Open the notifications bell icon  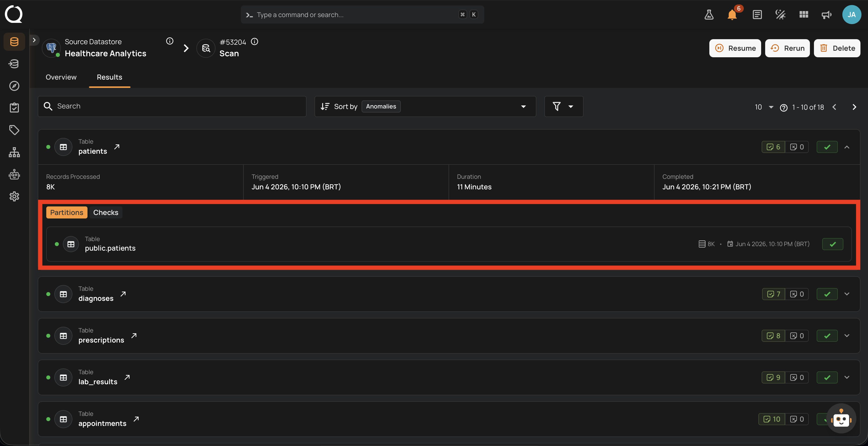click(732, 15)
